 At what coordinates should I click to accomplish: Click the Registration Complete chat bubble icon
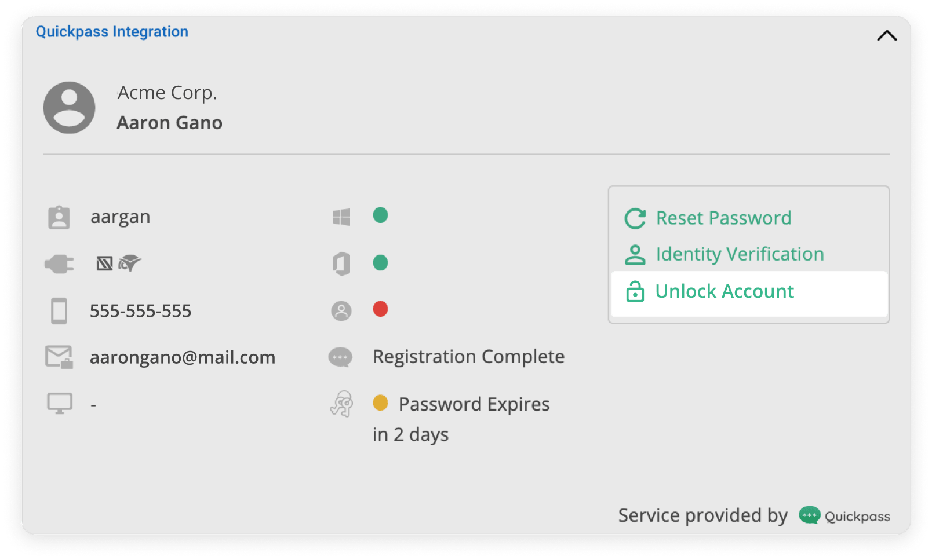(x=340, y=357)
